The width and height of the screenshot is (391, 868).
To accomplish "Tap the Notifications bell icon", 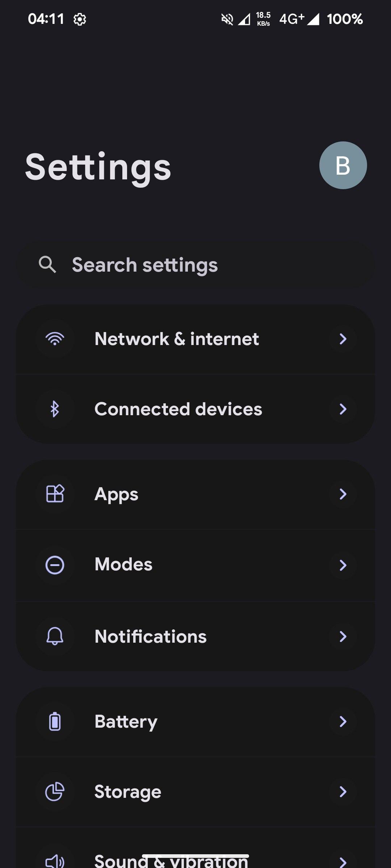I will pyautogui.click(x=55, y=636).
